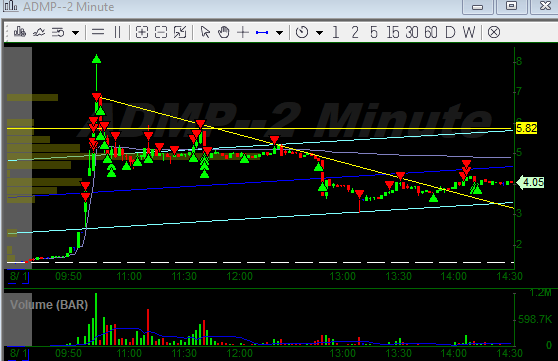Click the fit-to-window zoom icon
Image resolution: width=558 pixels, height=361 pixels.
click(180, 32)
